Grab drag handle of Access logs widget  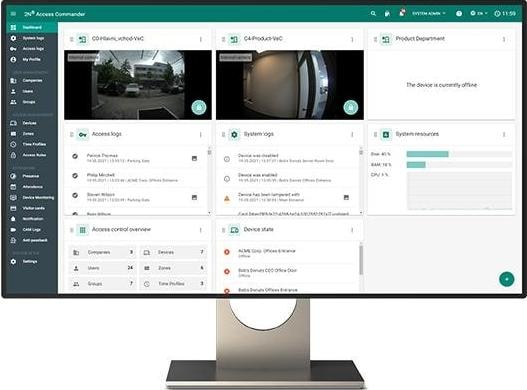click(x=71, y=134)
